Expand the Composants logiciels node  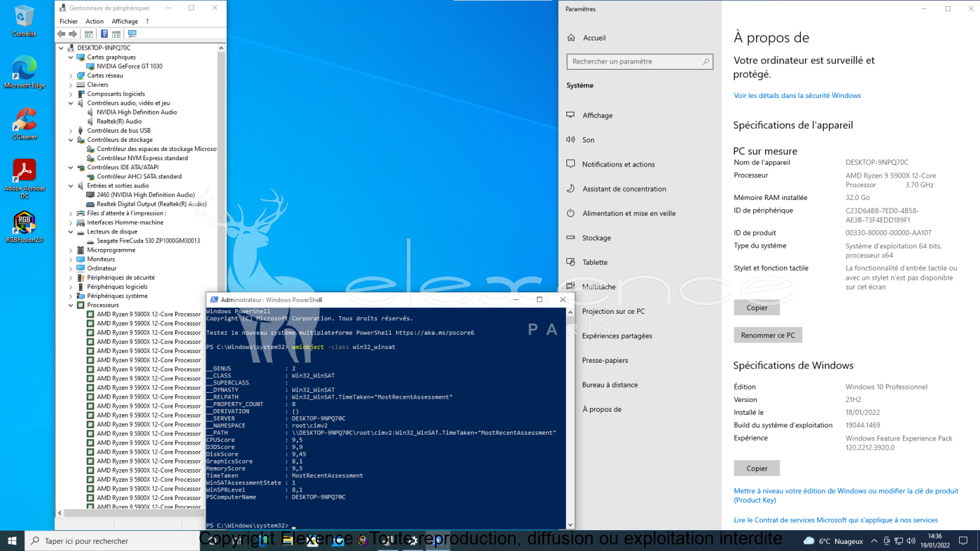(71, 94)
